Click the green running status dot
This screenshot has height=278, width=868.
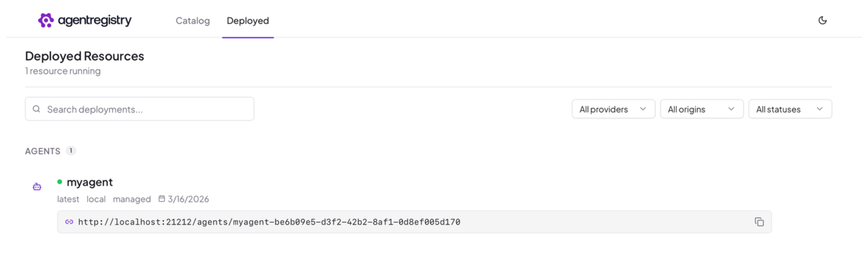click(60, 182)
